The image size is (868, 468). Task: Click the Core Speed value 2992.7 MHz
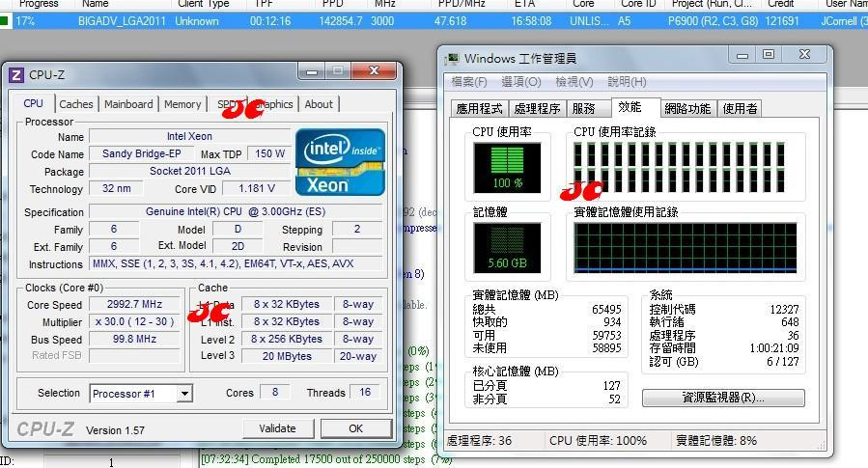coord(134,304)
